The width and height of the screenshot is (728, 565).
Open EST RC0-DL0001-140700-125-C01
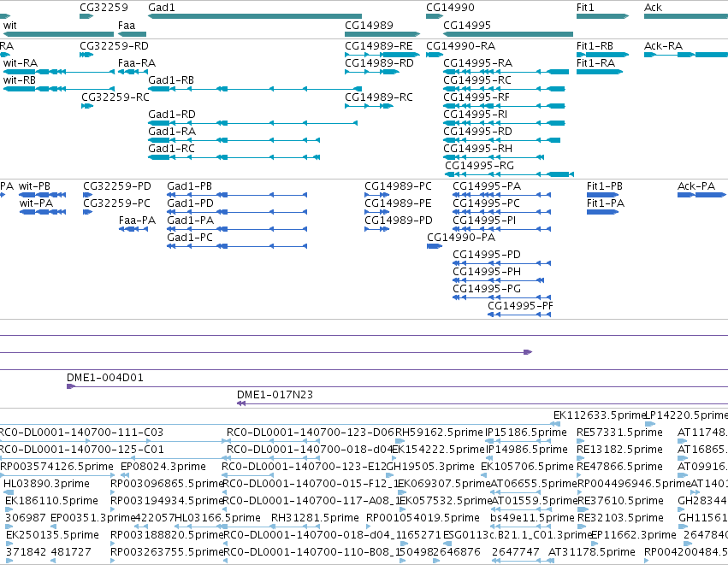click(x=81, y=450)
